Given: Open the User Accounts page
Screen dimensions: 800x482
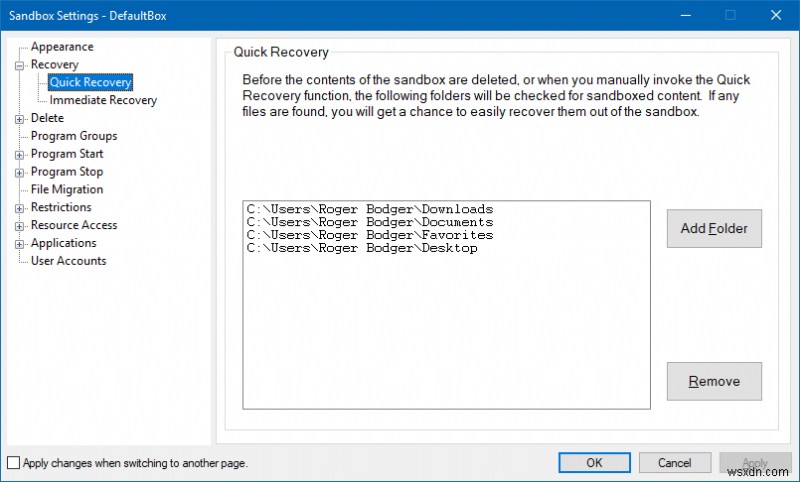Looking at the screenshot, I should (68, 261).
